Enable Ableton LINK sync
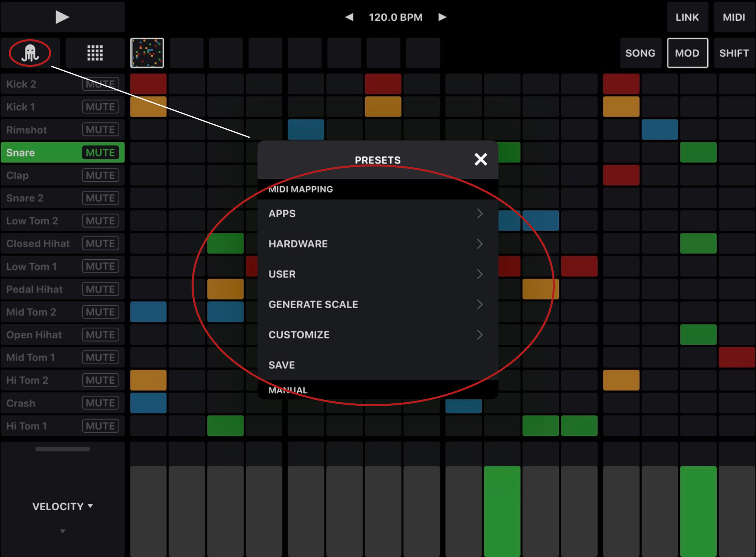Image resolution: width=756 pixels, height=557 pixels. (687, 17)
